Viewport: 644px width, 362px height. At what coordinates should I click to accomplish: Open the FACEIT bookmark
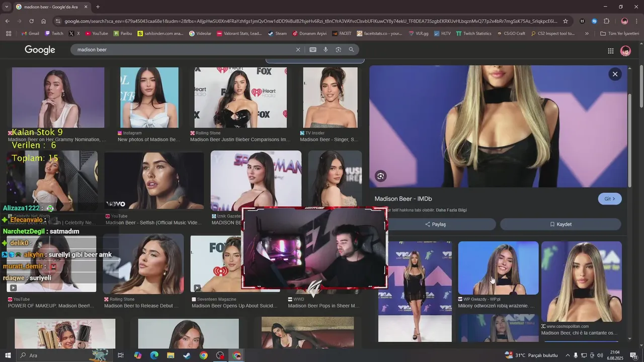[x=342, y=34]
